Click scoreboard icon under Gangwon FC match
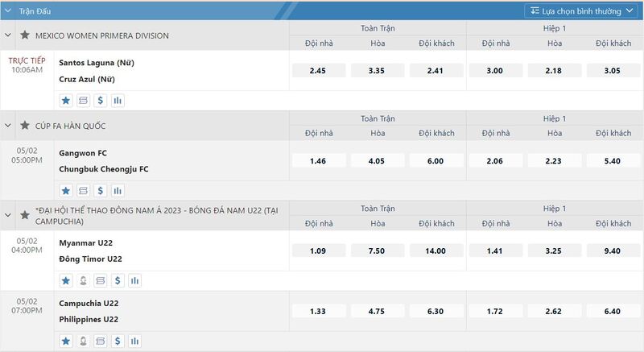The height and width of the screenshot is (352, 644). (x=83, y=191)
